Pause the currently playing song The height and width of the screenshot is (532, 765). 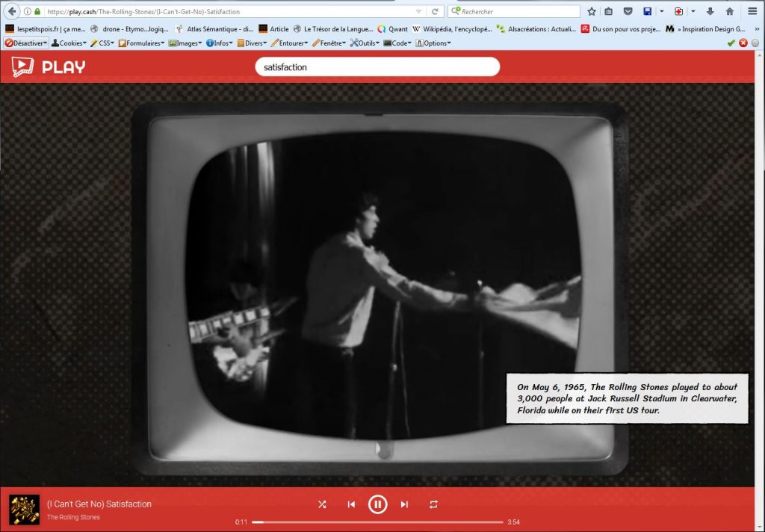(377, 504)
